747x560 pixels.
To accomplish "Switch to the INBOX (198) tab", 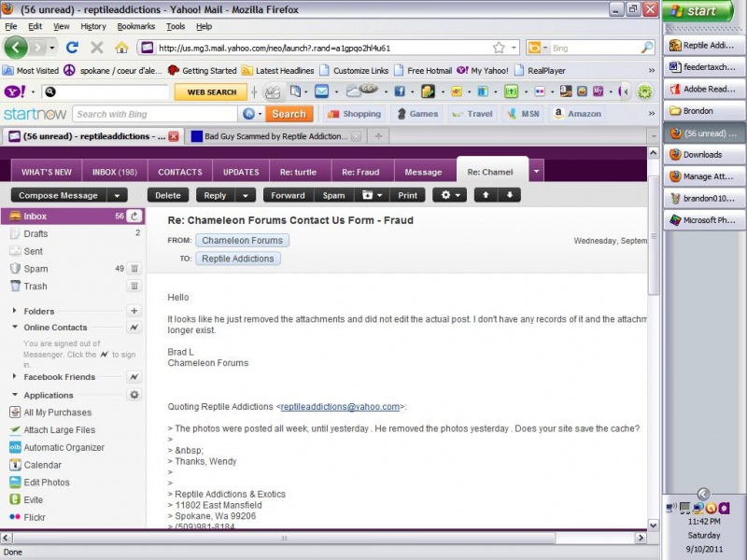I will coord(115,172).
